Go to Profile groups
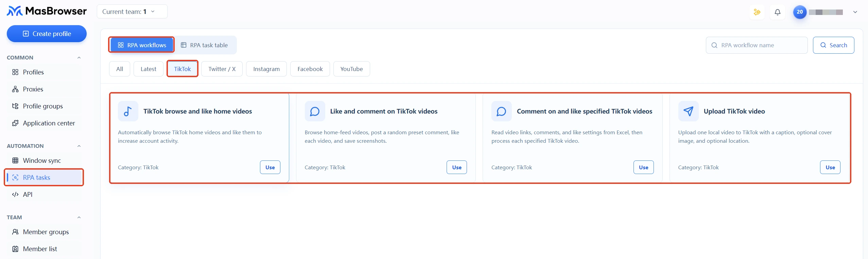 coord(44,106)
